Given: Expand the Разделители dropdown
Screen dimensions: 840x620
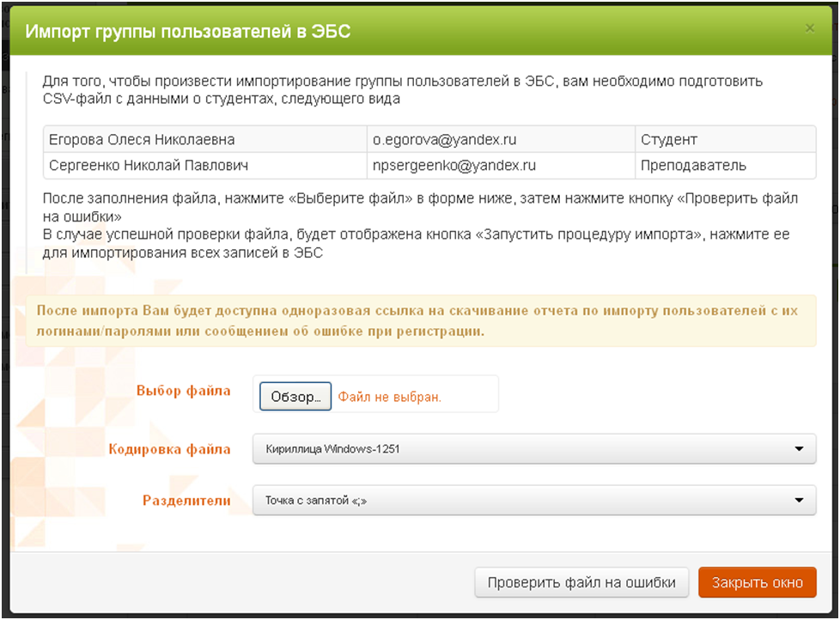Looking at the screenshot, I should click(x=533, y=500).
